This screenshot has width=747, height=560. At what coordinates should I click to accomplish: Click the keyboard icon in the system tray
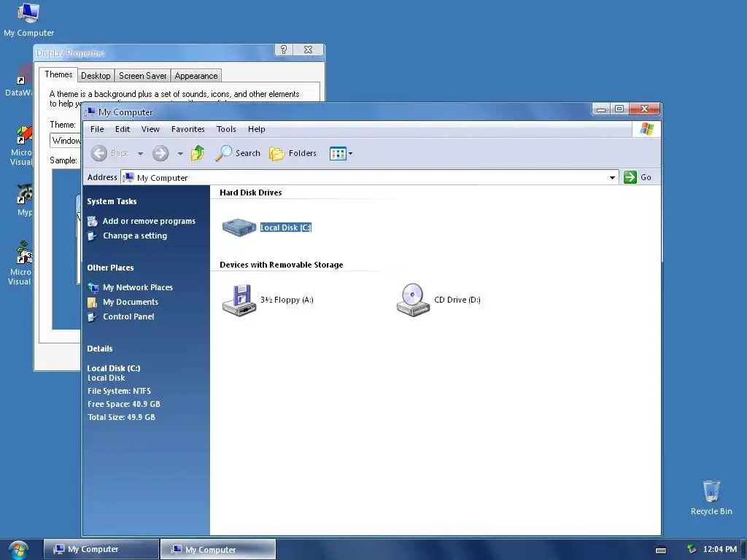click(x=661, y=550)
